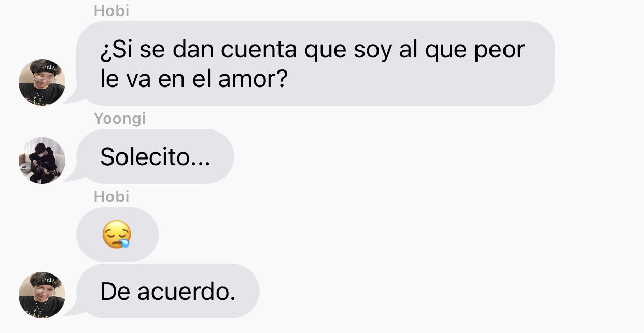Open Hobi's avatar beside the amor question
644x333 pixels.
pos(42,82)
